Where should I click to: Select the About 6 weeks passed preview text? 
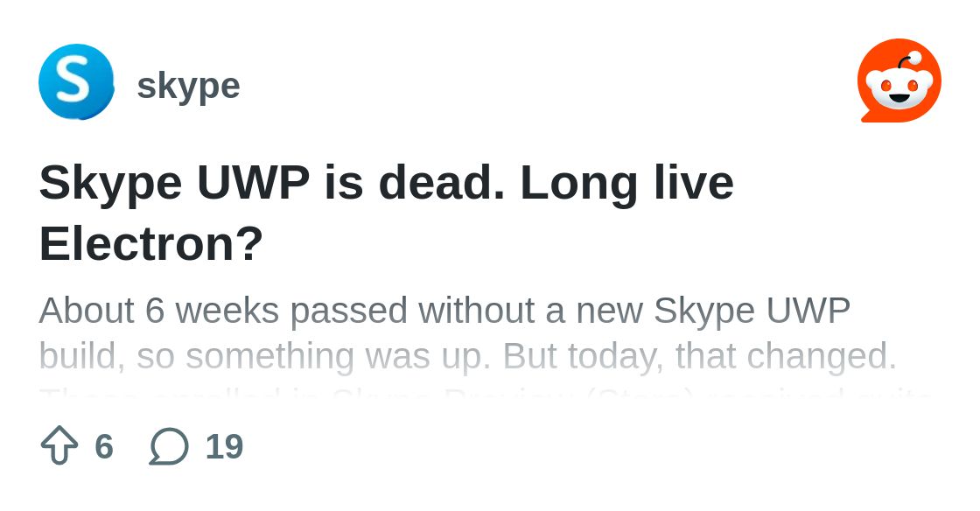(444, 311)
